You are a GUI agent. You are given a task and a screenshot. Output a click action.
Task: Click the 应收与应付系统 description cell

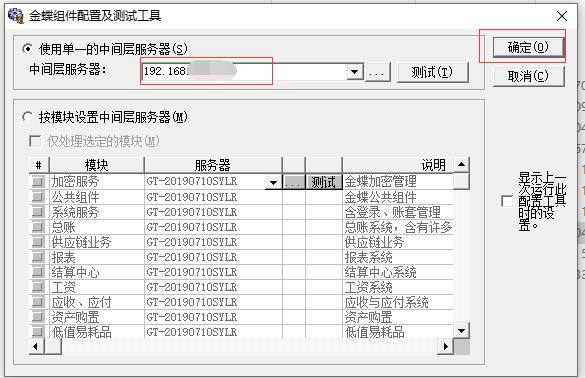pyautogui.click(x=398, y=302)
